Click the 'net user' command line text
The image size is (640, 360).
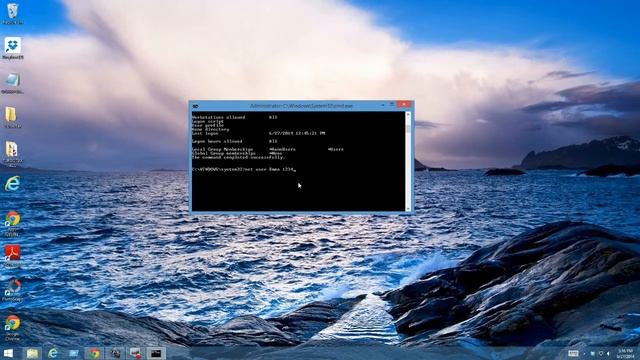(x=244, y=169)
